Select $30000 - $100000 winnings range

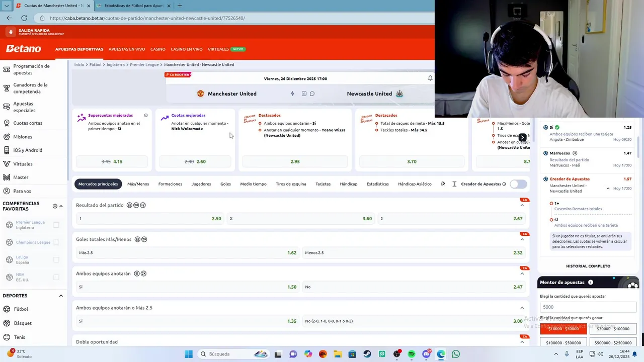(x=613, y=329)
